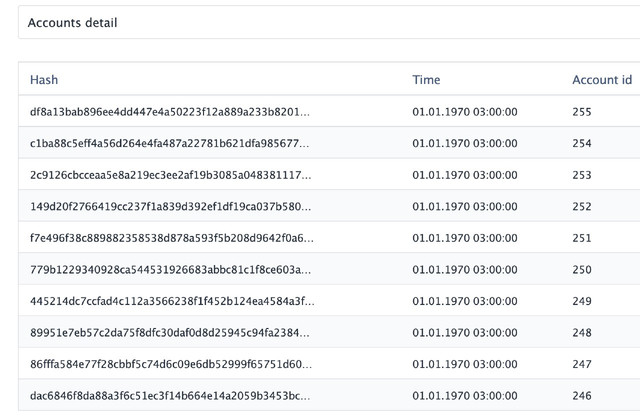Open hash starting with c1ba88c5eff4

pos(169,143)
